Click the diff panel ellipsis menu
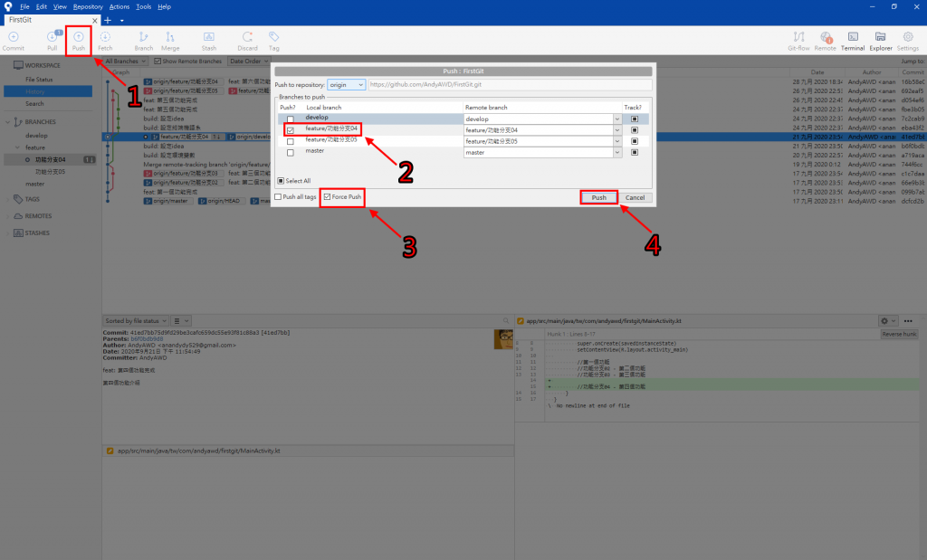The height and width of the screenshot is (560, 927). [x=908, y=321]
